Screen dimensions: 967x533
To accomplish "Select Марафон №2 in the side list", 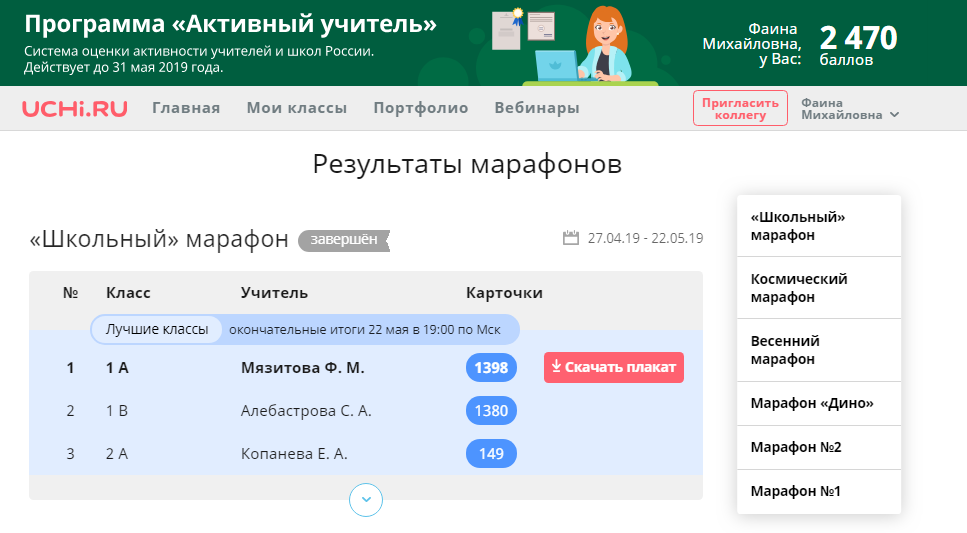I will coord(819,447).
